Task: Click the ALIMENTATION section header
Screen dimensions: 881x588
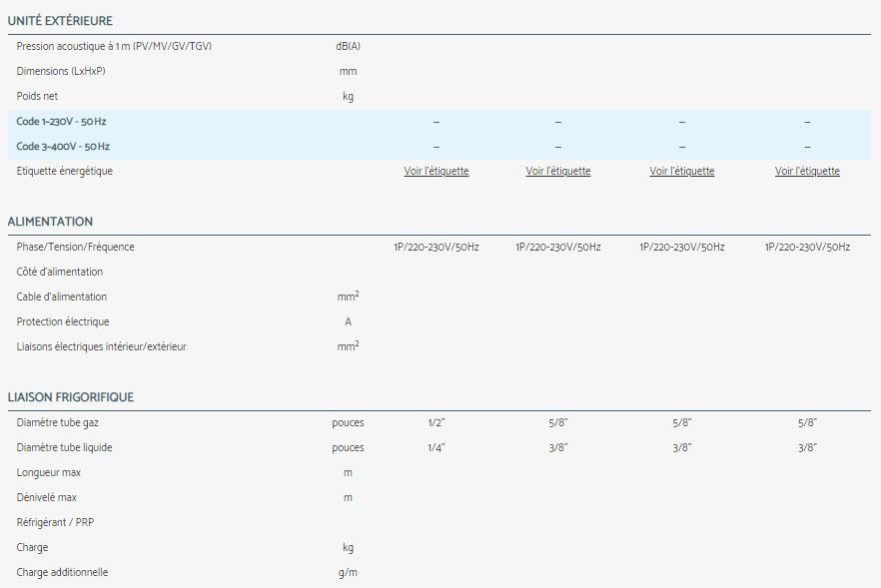Action: pos(48,222)
